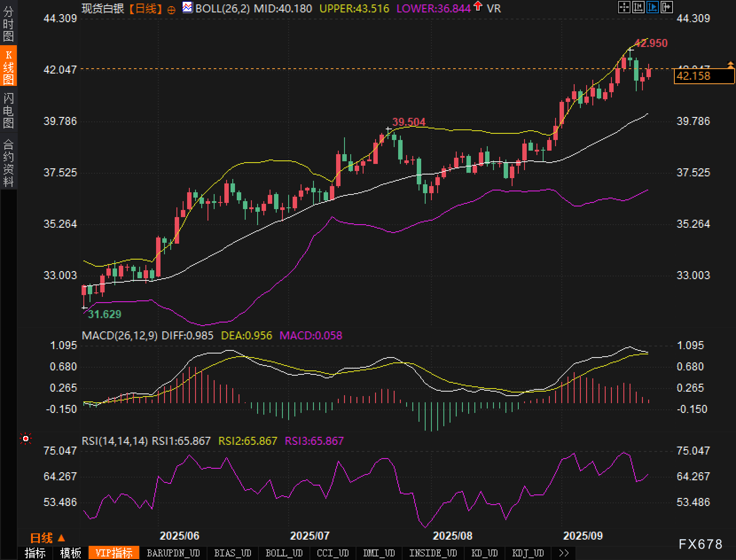Toggle the VIP指标 tab
The image size is (736, 560).
114,553
